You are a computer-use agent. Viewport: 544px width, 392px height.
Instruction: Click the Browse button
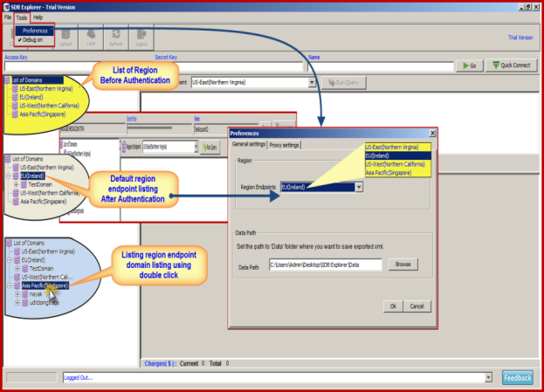(x=403, y=265)
